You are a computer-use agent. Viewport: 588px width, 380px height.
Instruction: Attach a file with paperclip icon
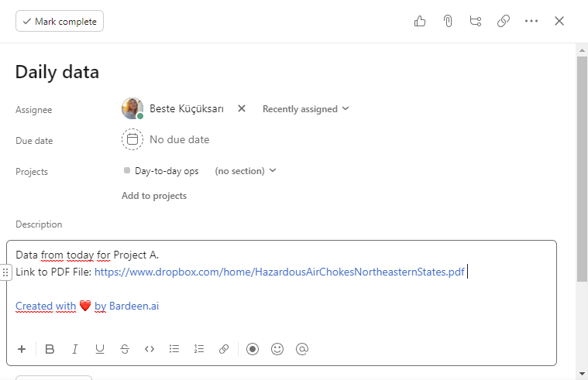pos(448,21)
